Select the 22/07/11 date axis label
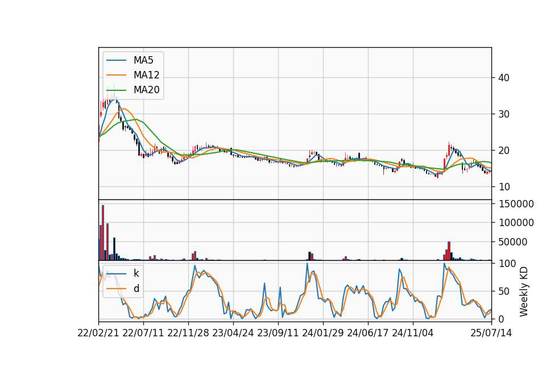 pos(143,333)
